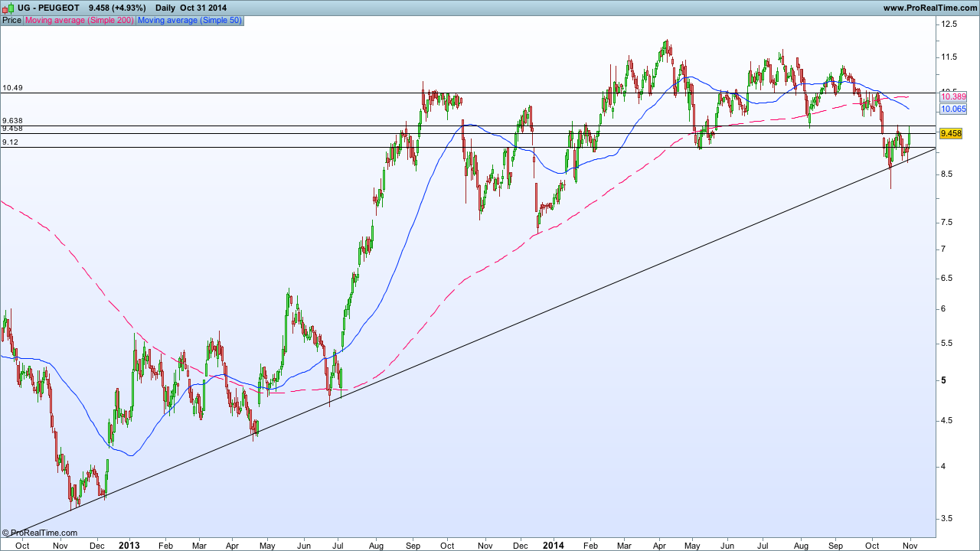The image size is (980, 551).
Task: Click the yellow 9.458 current price tag
Action: pyautogui.click(x=950, y=133)
